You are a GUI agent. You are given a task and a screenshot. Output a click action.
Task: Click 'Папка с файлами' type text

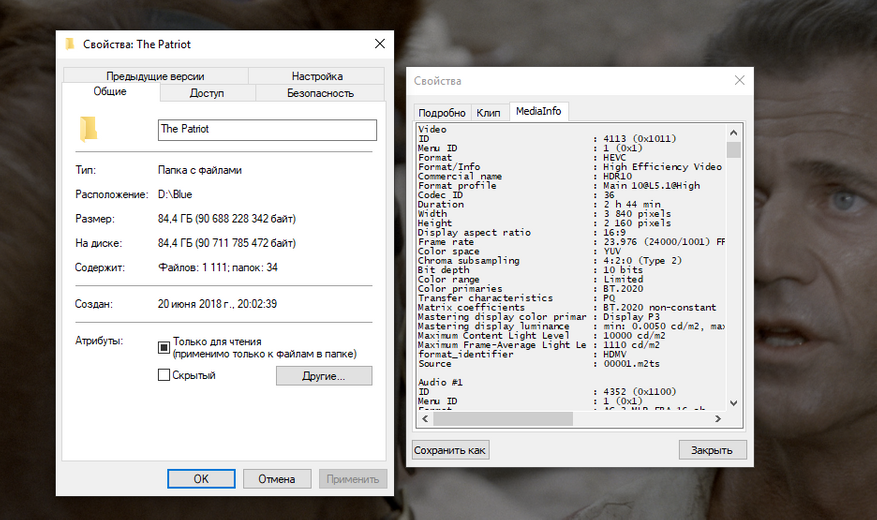[200, 171]
